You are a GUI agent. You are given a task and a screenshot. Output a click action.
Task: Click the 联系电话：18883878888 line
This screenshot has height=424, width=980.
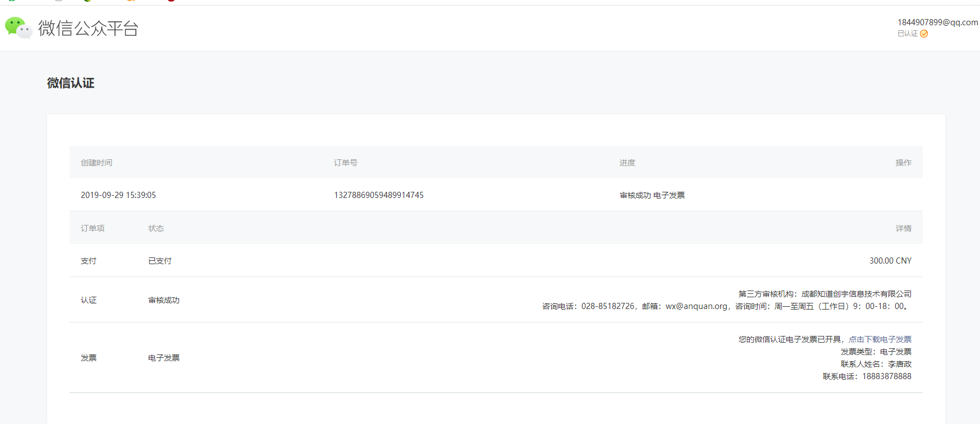867,376
